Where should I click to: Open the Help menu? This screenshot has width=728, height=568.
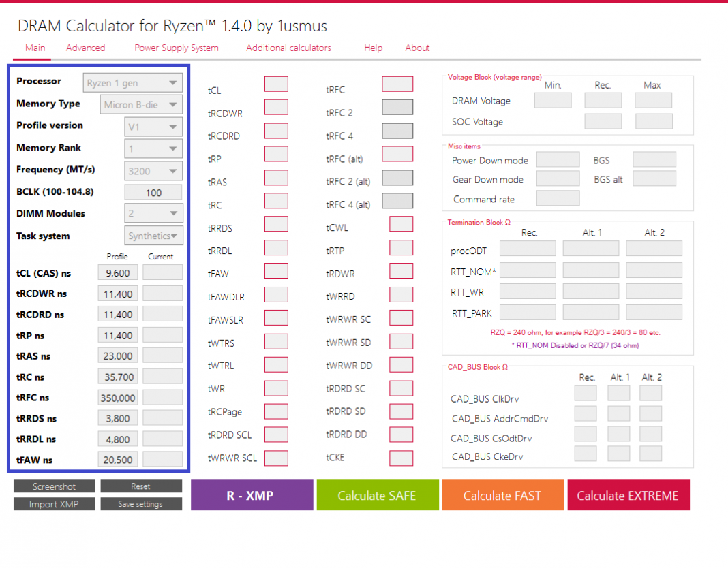point(373,48)
